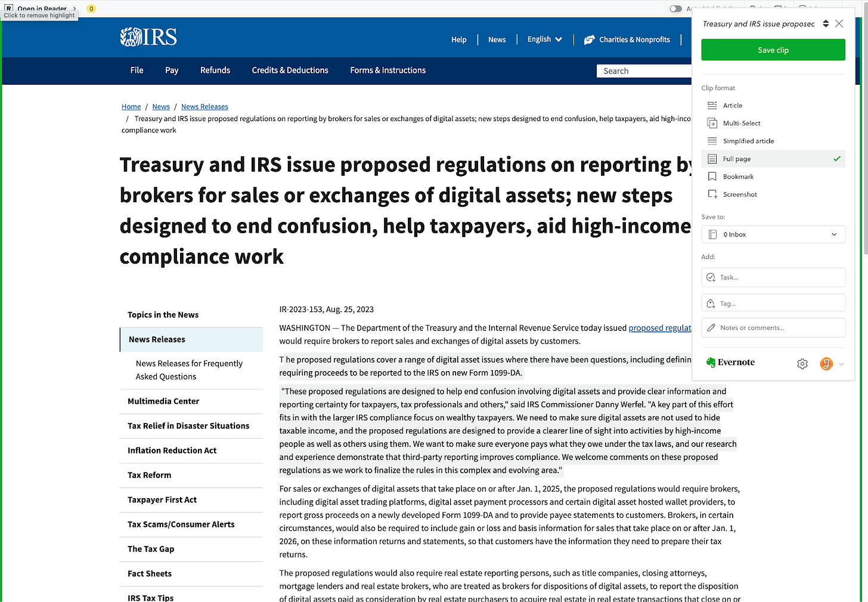Click the Tag input field
This screenshot has width=868, height=602.
[773, 304]
